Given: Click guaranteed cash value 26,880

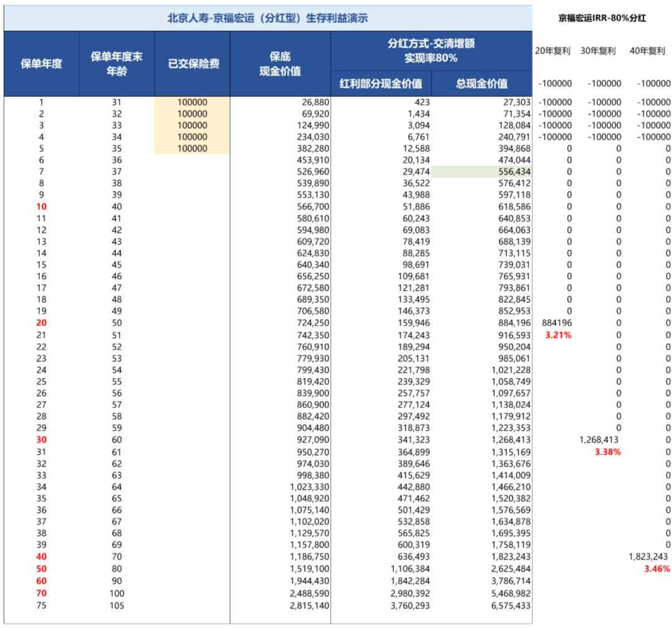Looking at the screenshot, I should 315,103.
